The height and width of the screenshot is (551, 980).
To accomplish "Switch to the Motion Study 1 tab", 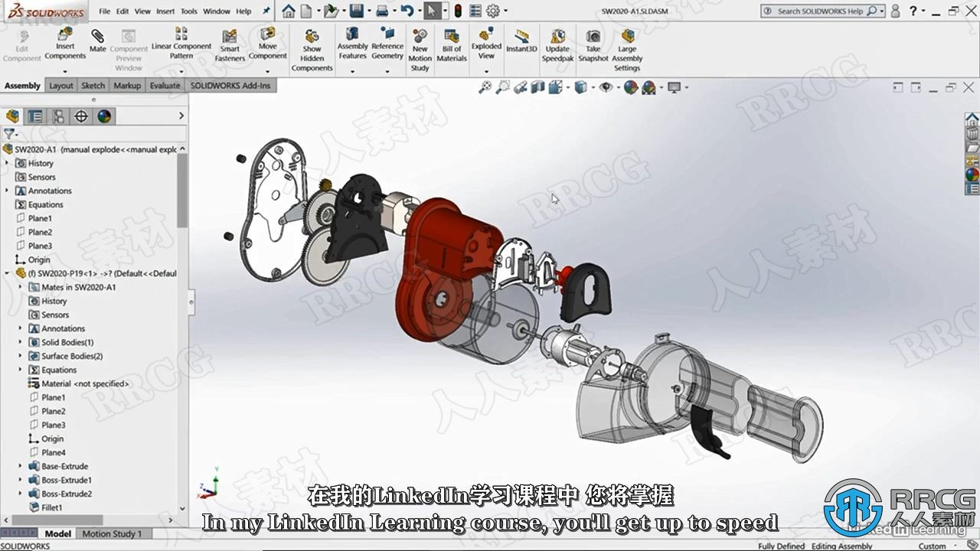I will click(112, 533).
